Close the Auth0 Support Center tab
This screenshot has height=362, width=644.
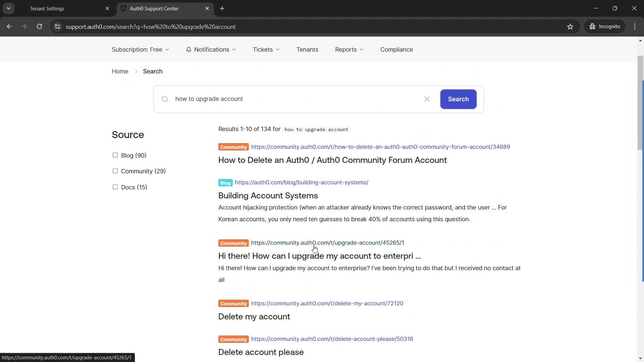point(207,8)
